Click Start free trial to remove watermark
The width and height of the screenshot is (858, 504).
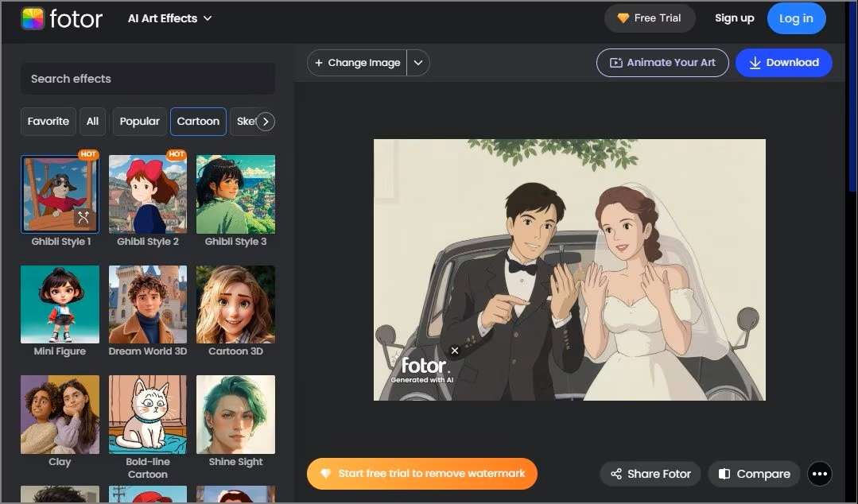click(x=422, y=473)
